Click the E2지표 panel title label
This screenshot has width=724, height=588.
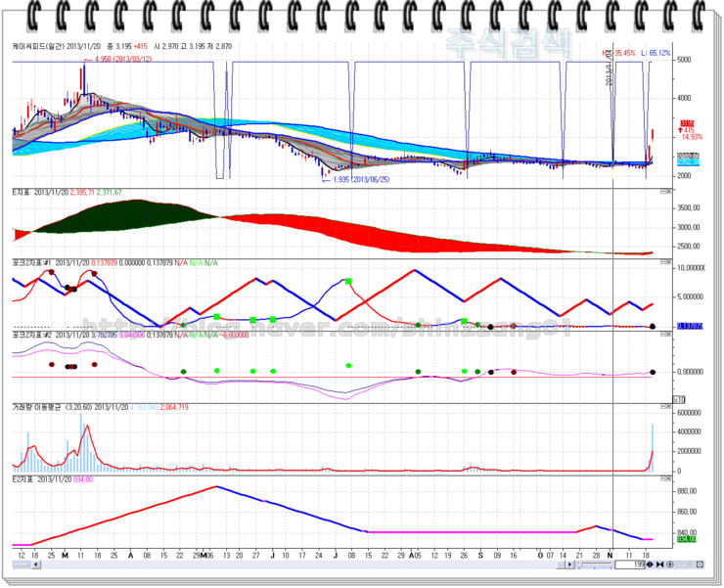pos(23,479)
